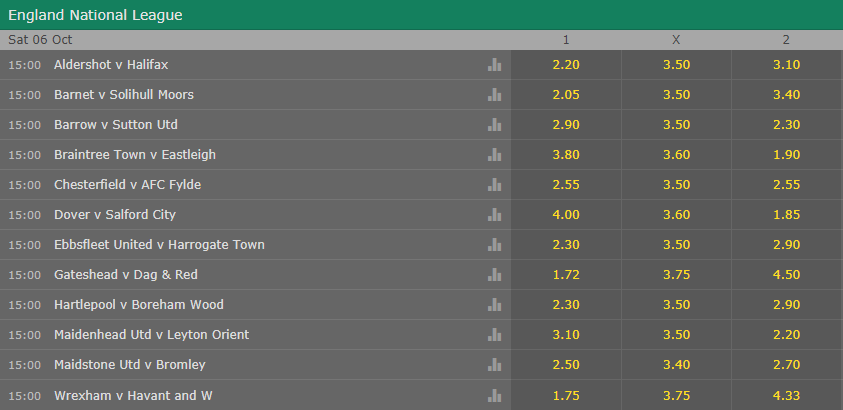Open stats icon for Aldershot v Halifax
The width and height of the screenshot is (843, 410).
point(494,65)
